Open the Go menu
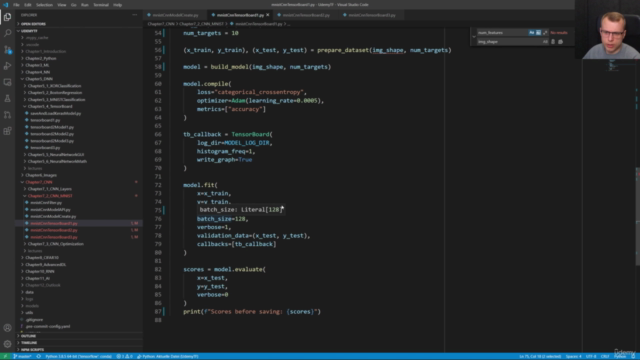 pyautogui.click(x=73, y=5)
